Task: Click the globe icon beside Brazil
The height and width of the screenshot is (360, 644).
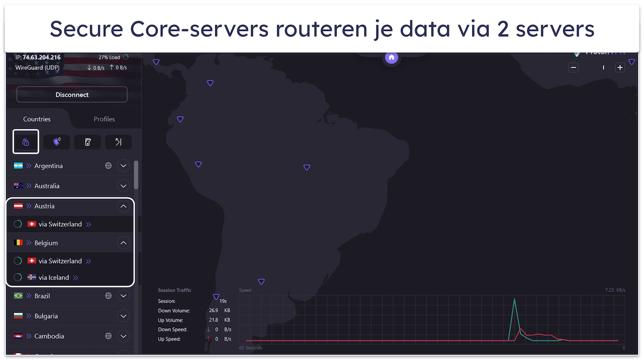Action: [108, 296]
